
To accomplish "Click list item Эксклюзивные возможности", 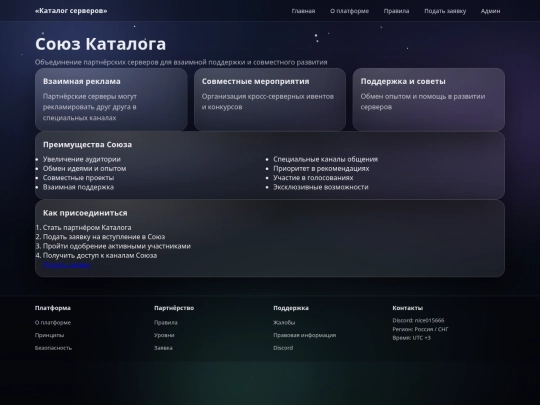I will coord(321,187).
